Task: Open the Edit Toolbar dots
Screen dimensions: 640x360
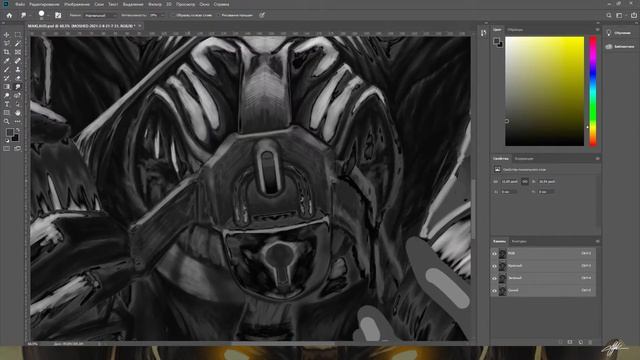Action: (18, 121)
